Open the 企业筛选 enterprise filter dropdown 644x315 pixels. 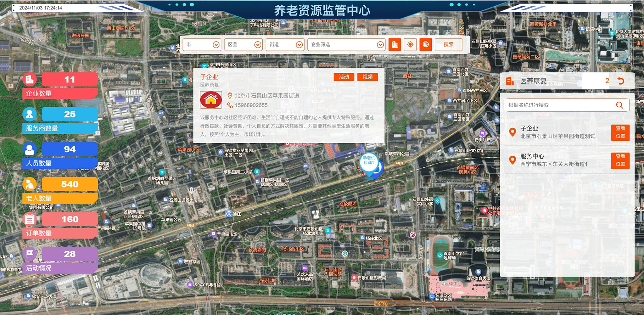click(380, 44)
